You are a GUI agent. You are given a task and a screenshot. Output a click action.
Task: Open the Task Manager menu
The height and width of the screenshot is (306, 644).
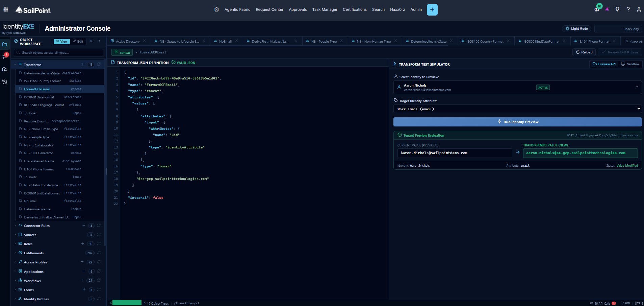325,9
